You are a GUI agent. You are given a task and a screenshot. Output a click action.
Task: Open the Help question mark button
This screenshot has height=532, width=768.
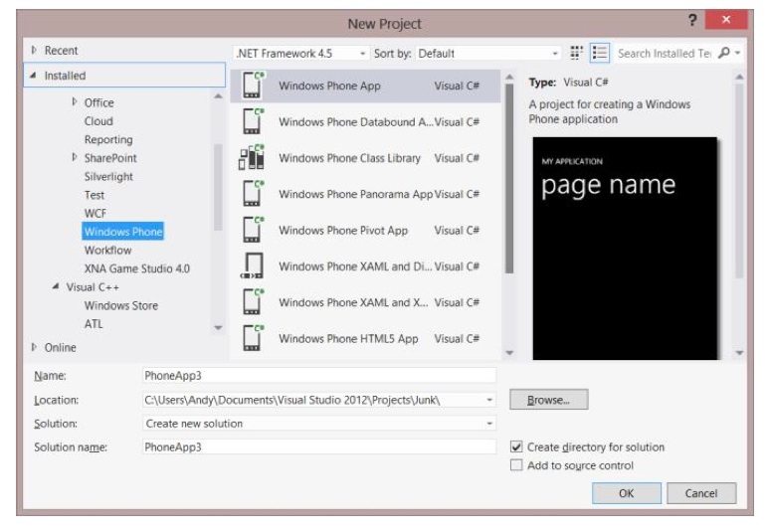692,21
